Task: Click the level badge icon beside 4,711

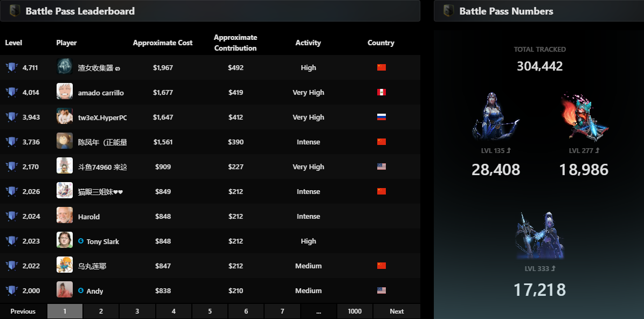Action: 11,67
